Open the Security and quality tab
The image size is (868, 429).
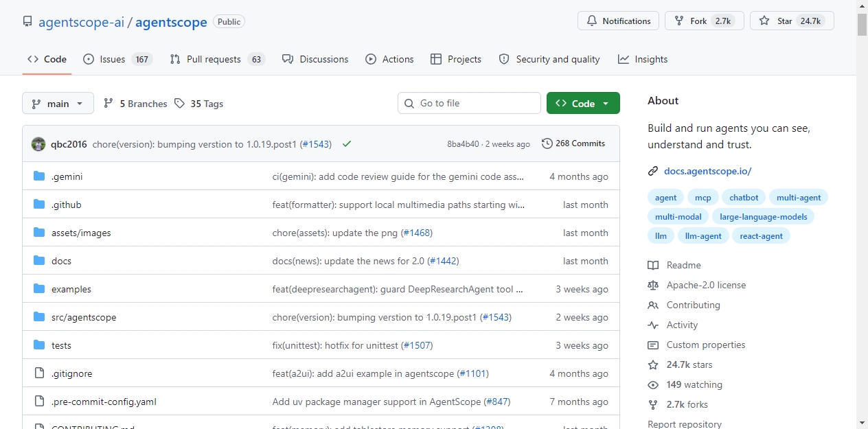tap(549, 59)
